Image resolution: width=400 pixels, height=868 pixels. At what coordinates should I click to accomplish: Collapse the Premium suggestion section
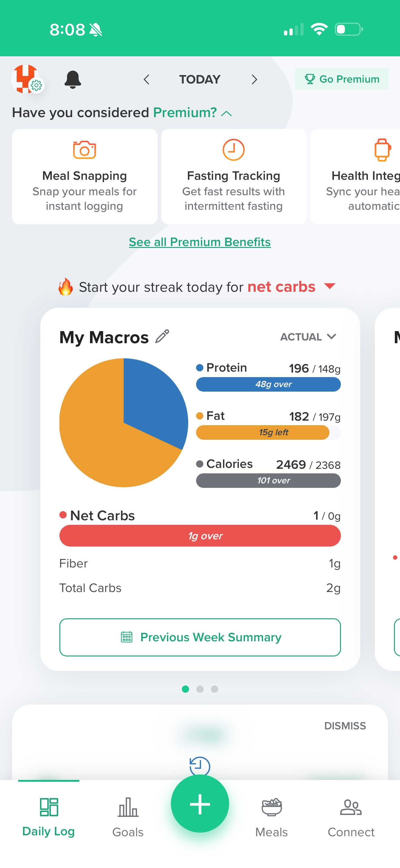[227, 113]
